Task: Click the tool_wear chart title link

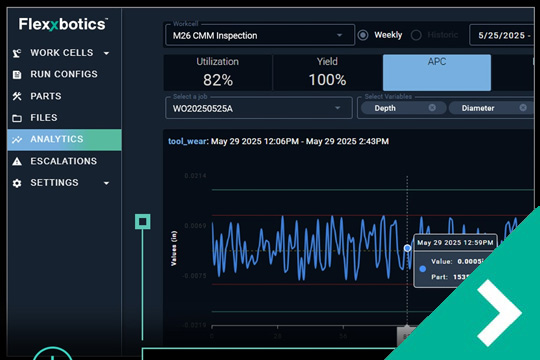Action: coord(187,141)
